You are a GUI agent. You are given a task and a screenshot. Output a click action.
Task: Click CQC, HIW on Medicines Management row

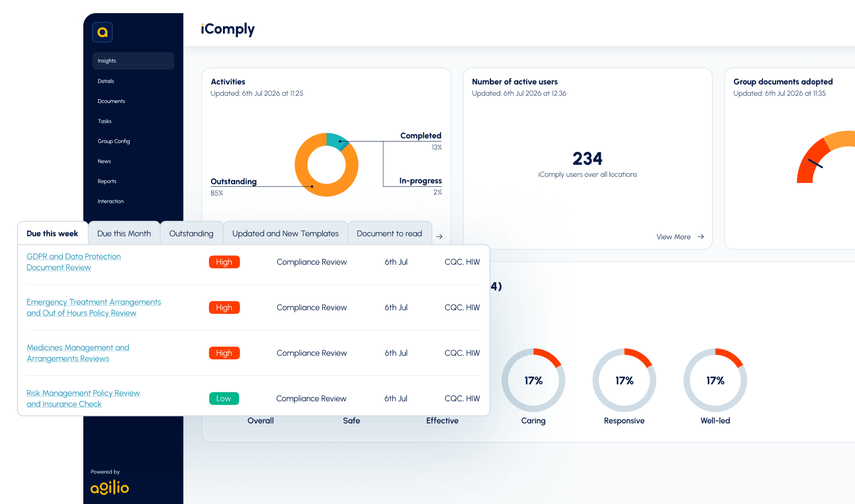462,353
